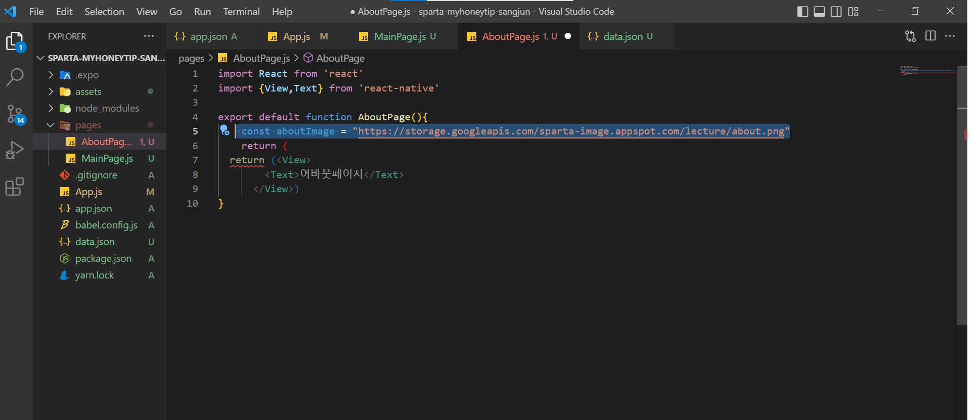
Task: Open data.json from the explorer tree
Action: [x=100, y=242]
